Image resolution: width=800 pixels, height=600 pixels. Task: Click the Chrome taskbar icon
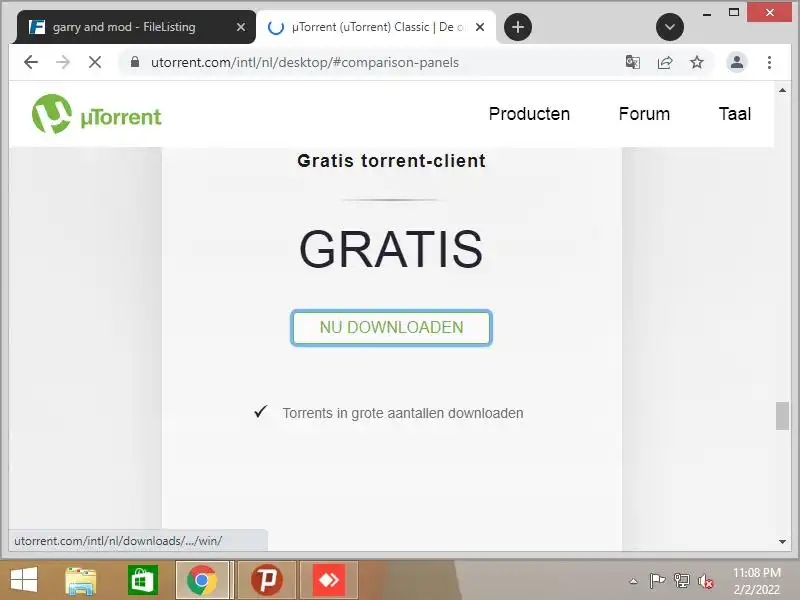(202, 580)
